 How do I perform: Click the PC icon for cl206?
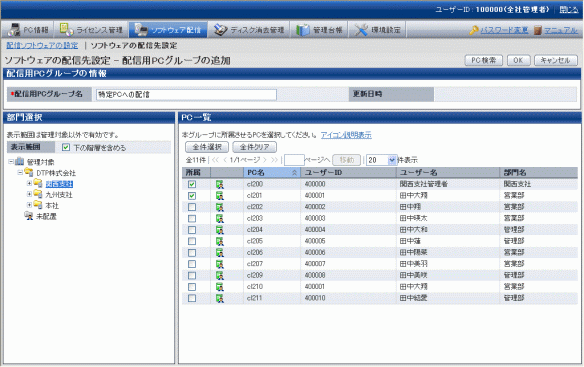tap(220, 253)
